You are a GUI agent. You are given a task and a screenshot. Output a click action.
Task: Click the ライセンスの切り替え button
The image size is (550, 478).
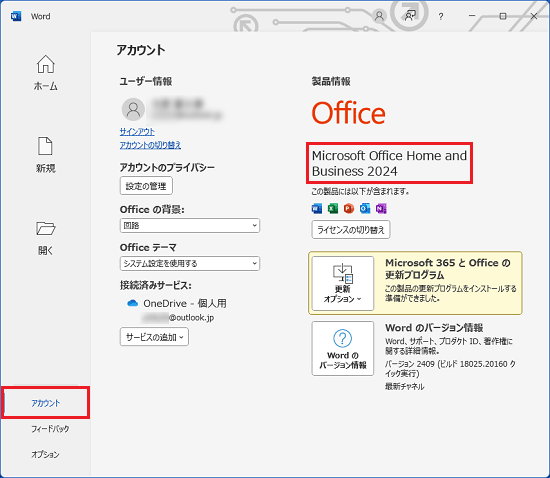pos(351,230)
